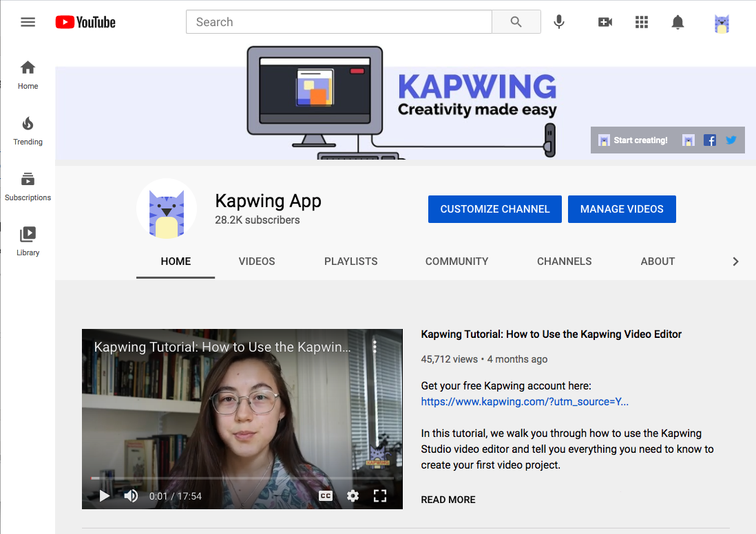Toggle fullscreen mode on the player
756x534 pixels.
pos(379,495)
